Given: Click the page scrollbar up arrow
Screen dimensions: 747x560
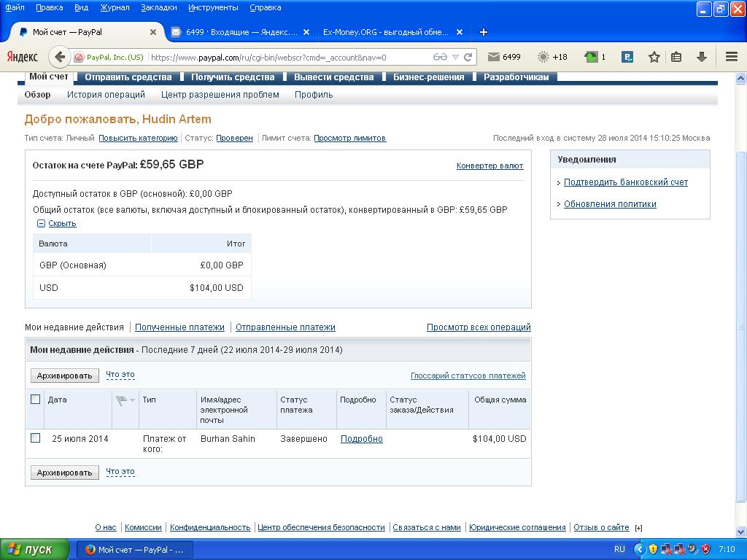Looking at the screenshot, I should pyautogui.click(x=741, y=78).
